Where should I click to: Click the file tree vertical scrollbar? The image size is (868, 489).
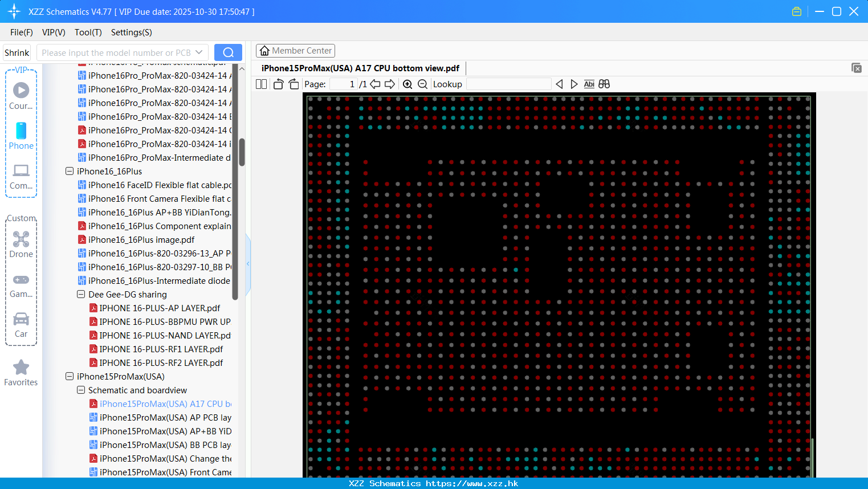coord(242,152)
